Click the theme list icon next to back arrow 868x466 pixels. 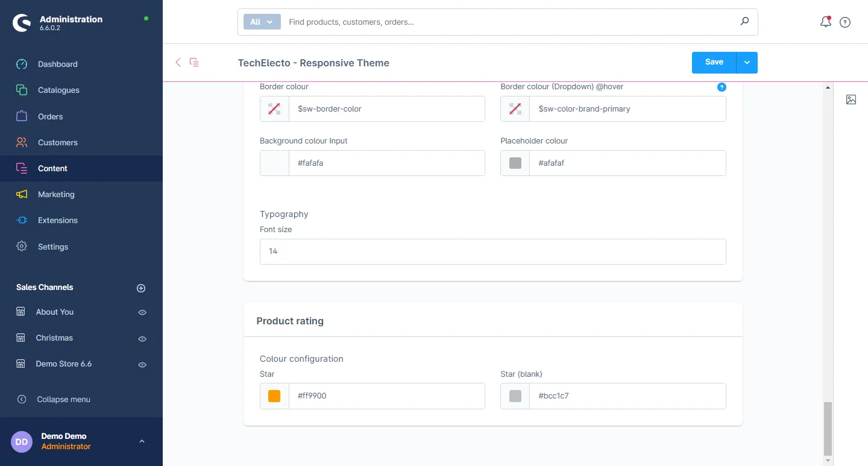(194, 62)
